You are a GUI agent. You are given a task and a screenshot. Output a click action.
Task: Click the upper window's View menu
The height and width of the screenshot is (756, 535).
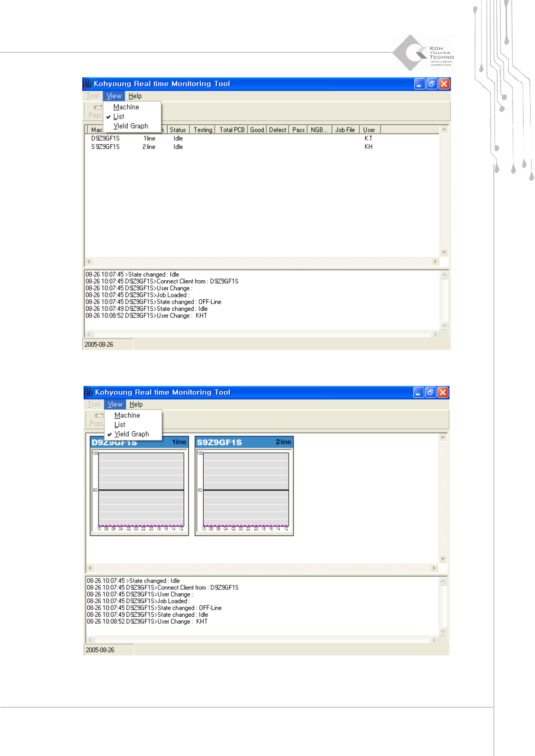pyautogui.click(x=114, y=96)
